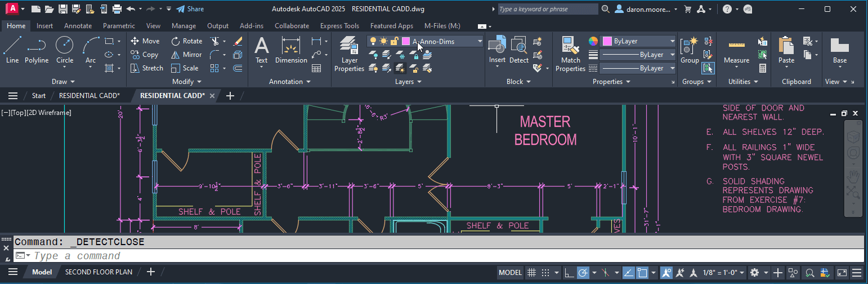Expand the Annotation panel
Screen dimensions: 868x284
click(290, 82)
